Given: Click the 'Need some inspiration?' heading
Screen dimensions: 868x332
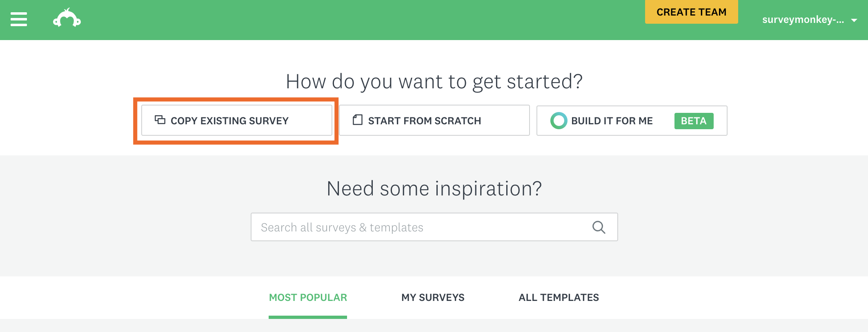Looking at the screenshot, I should (x=434, y=188).
